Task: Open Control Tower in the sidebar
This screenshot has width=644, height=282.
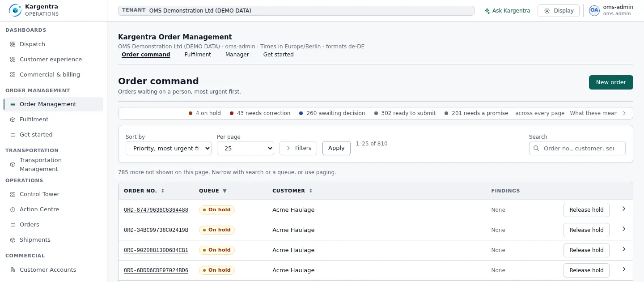Action: 53,194
